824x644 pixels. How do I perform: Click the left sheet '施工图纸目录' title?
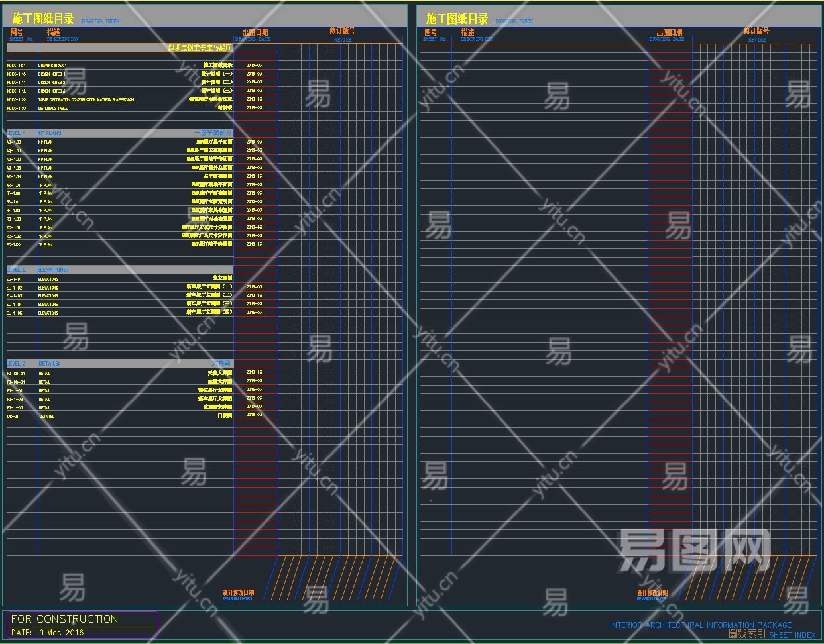(43, 19)
